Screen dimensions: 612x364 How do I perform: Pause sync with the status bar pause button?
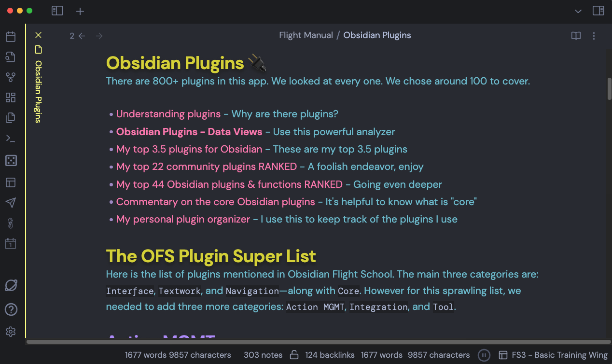click(x=484, y=355)
